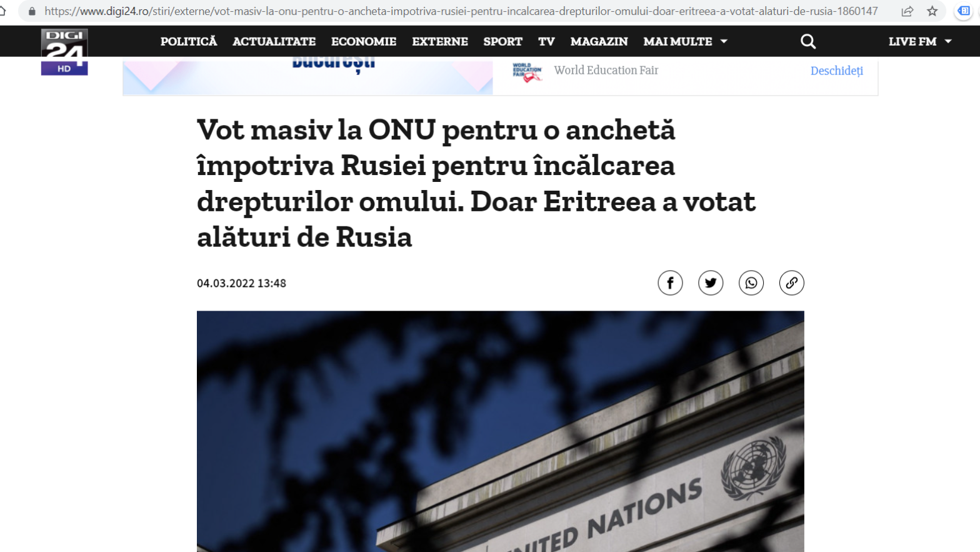
Task: Open the SPORT section
Action: [x=502, y=41]
